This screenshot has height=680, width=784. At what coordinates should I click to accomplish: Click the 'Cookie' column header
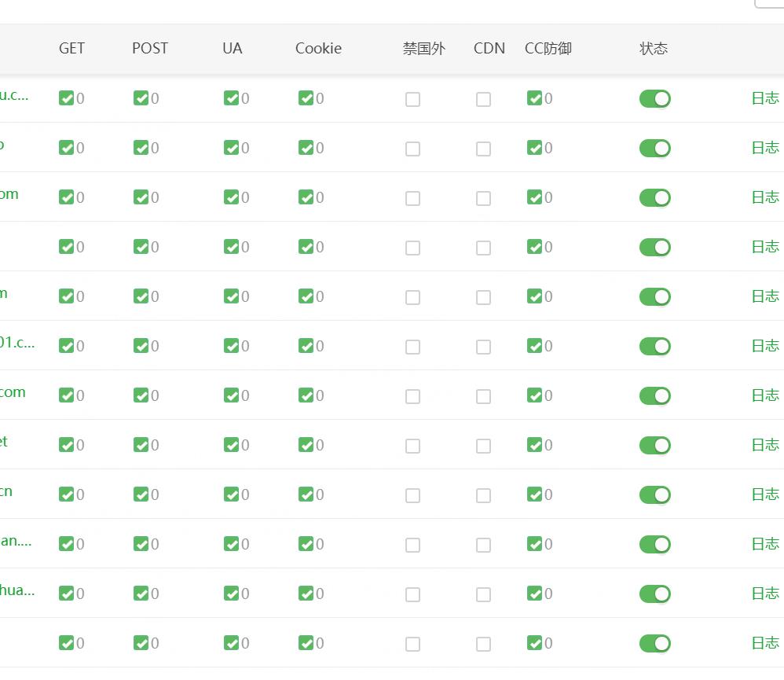click(318, 49)
